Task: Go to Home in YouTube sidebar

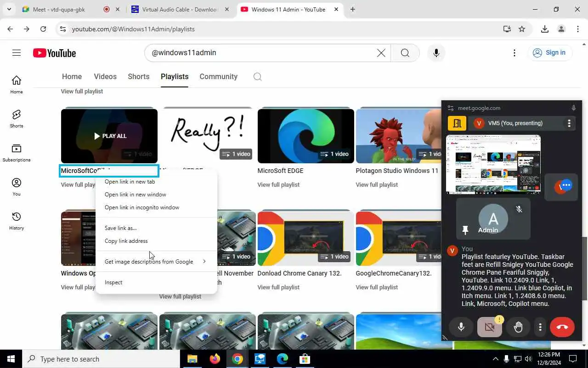Action: coord(17,85)
